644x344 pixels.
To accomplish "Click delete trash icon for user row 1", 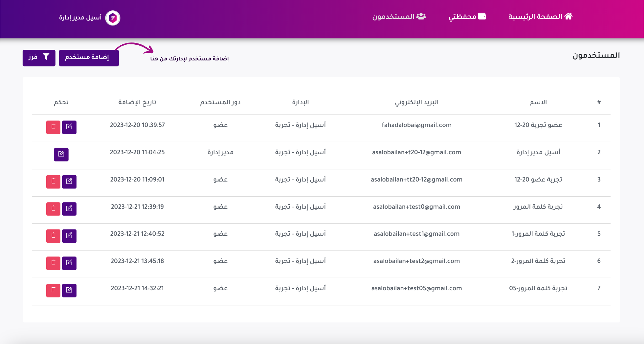I will 53,127.
